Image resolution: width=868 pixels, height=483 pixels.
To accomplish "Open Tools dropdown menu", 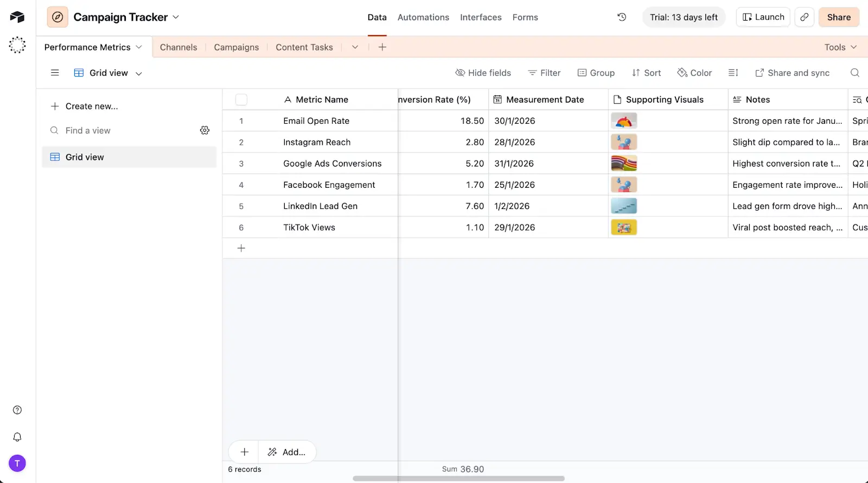I will [x=840, y=47].
